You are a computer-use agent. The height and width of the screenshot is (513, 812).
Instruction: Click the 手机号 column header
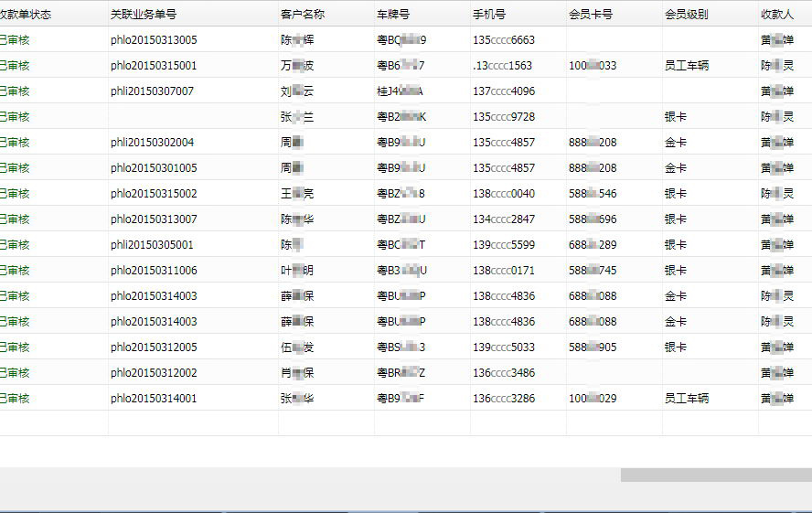489,15
